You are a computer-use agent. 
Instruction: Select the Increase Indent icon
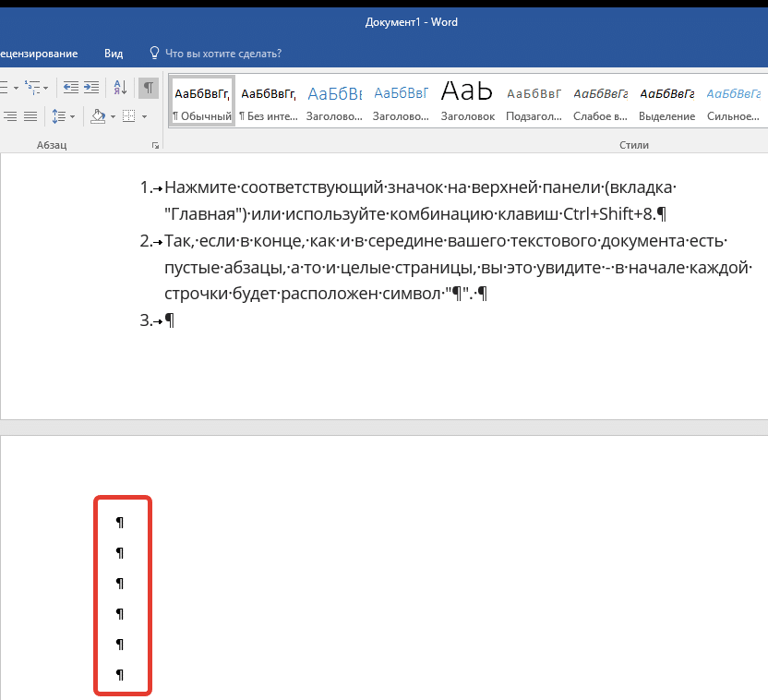click(91, 86)
